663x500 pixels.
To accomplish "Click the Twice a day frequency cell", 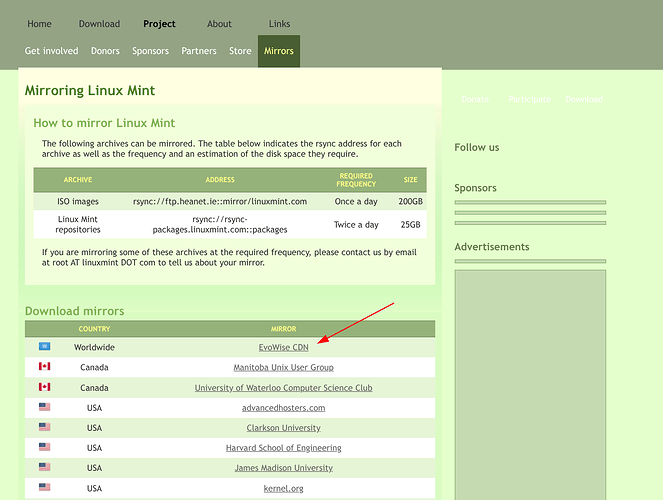I will tap(356, 224).
